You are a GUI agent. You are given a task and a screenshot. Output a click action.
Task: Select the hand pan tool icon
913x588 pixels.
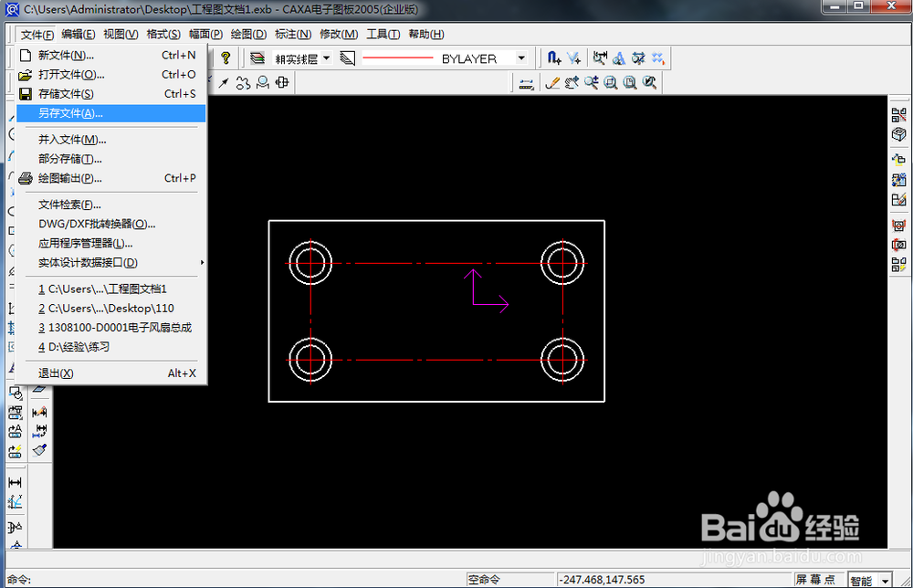tap(572, 83)
